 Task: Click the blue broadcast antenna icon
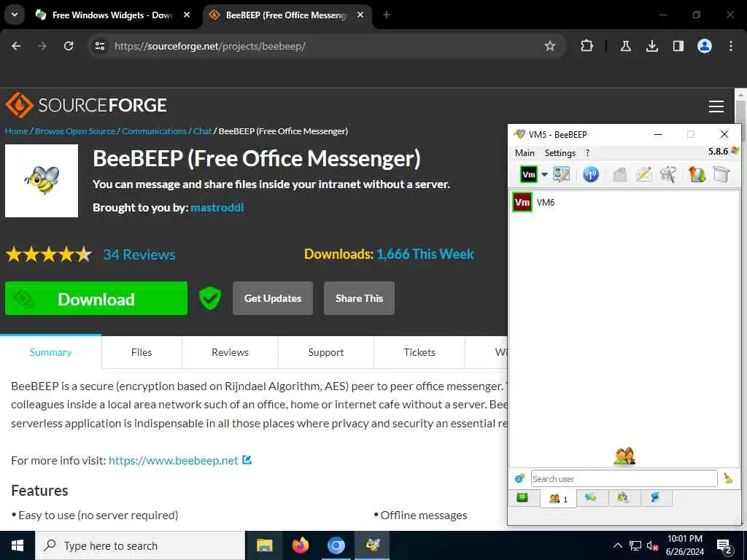pyautogui.click(x=591, y=174)
